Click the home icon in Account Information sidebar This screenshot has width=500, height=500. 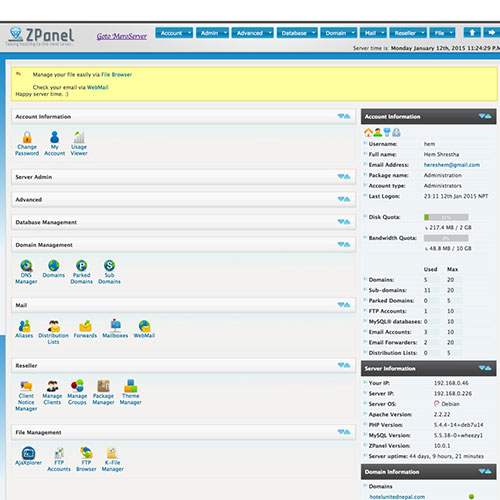tap(368, 133)
